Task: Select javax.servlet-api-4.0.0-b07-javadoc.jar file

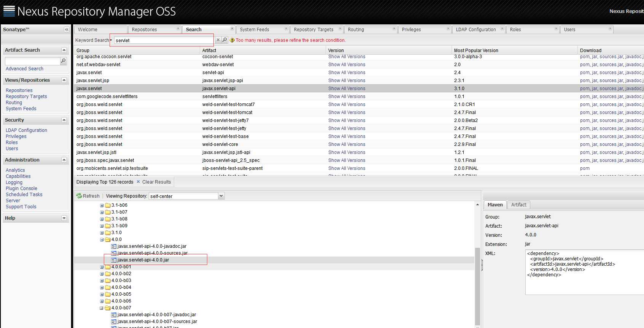Action: pos(156,315)
